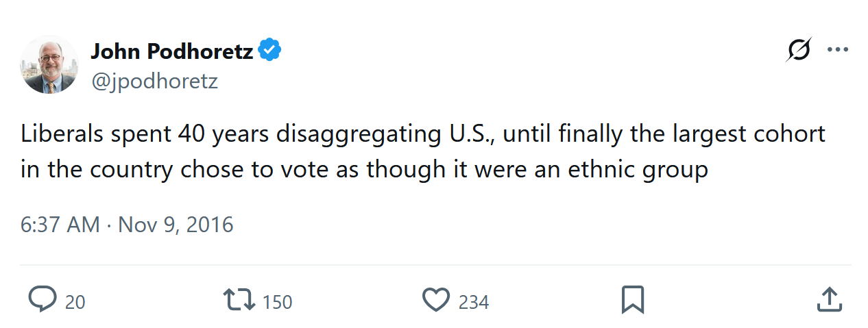Reply to the tweet via speech bubble icon
Screen dimensions: 868x328
click(43, 300)
